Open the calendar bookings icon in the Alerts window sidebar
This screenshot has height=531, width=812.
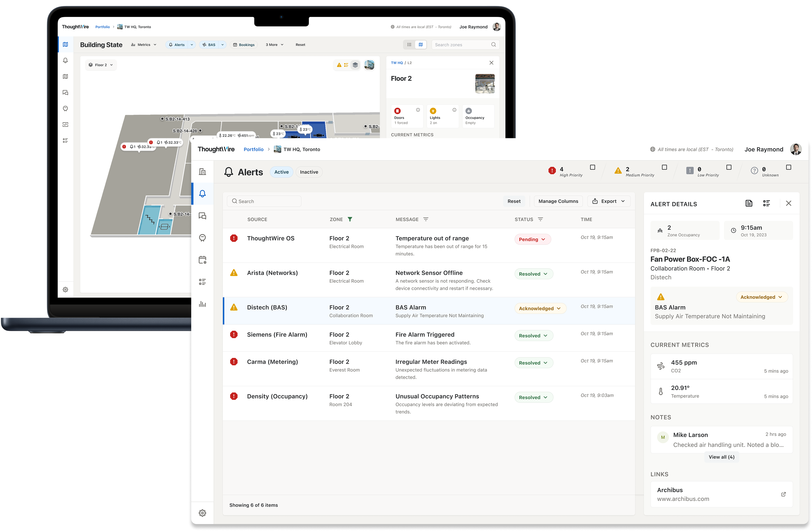202,260
